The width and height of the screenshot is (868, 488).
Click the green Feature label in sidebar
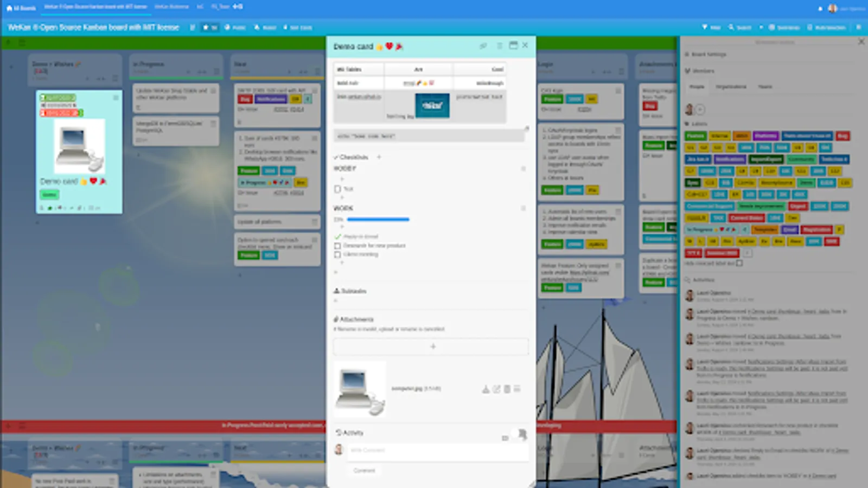(695, 136)
